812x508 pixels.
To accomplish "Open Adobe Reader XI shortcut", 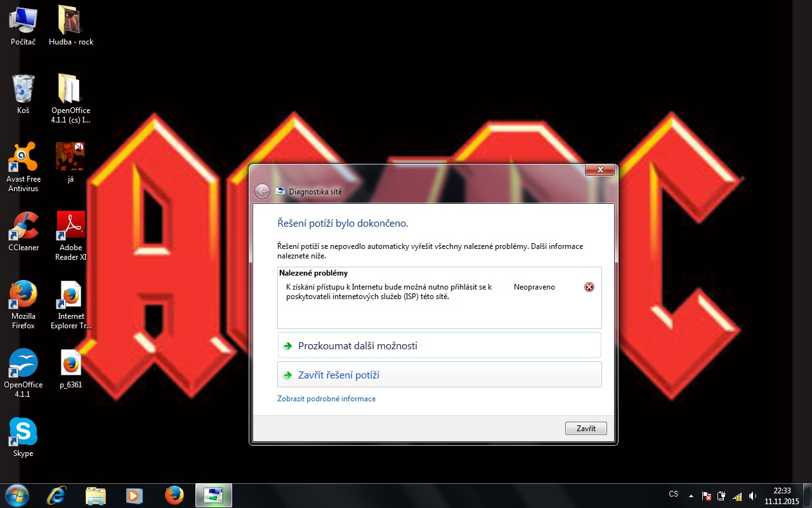I will coord(71,236).
